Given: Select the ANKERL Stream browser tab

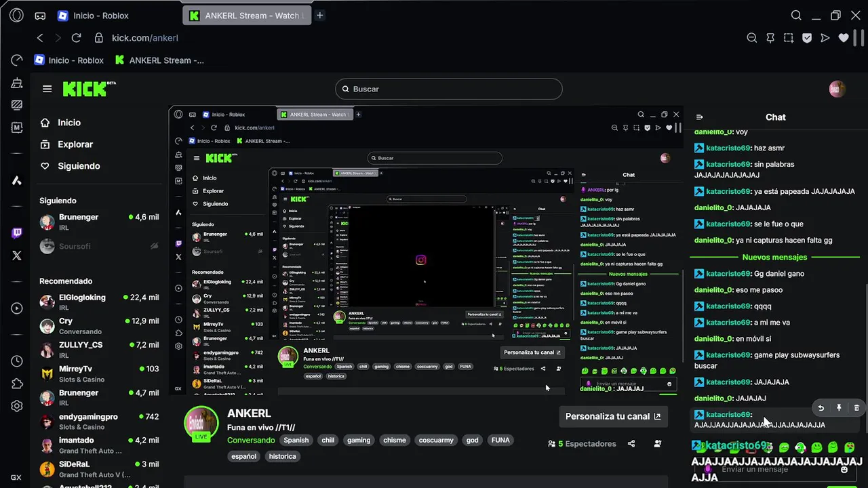Looking at the screenshot, I should click(248, 16).
